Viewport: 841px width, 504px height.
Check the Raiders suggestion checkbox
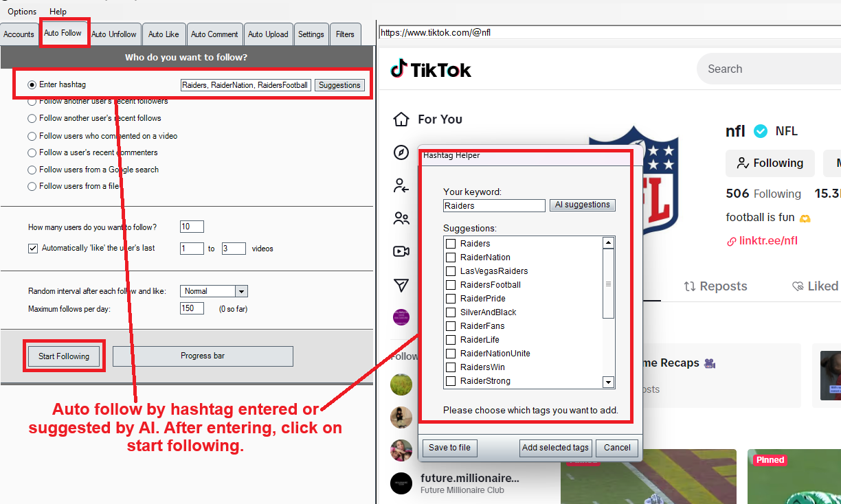(451, 244)
